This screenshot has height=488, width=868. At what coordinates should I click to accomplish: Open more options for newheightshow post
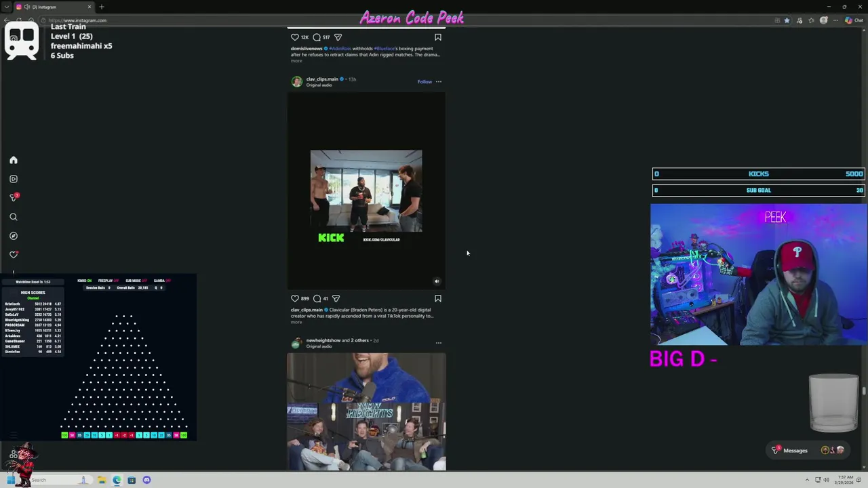[439, 343]
